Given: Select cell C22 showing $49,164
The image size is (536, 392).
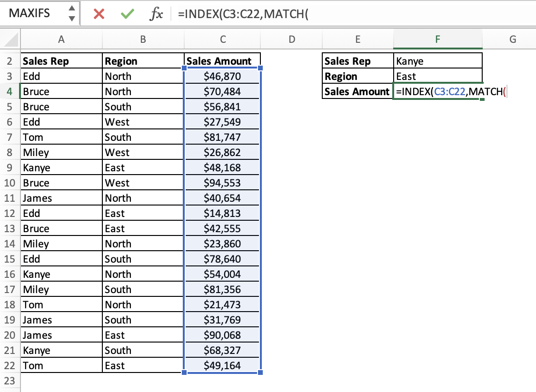Looking at the screenshot, I should (222, 365).
